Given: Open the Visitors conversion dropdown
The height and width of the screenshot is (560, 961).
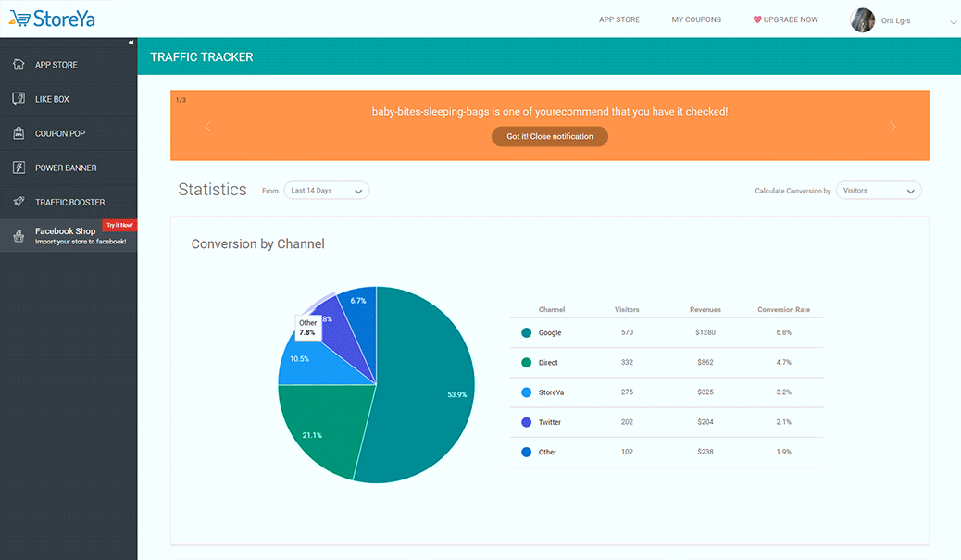Looking at the screenshot, I should [879, 191].
